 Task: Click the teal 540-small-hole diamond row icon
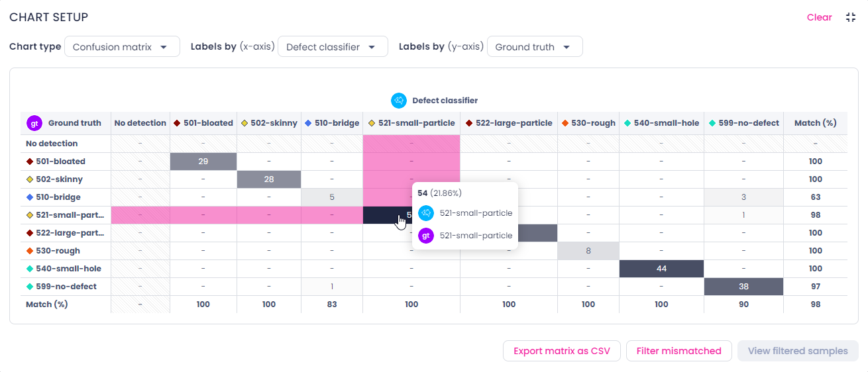(30, 269)
